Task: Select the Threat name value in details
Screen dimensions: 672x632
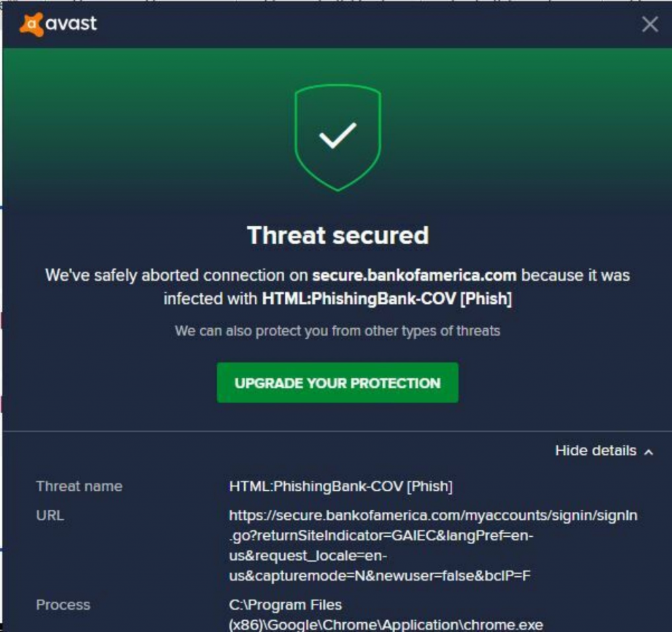Action: pyautogui.click(x=341, y=486)
